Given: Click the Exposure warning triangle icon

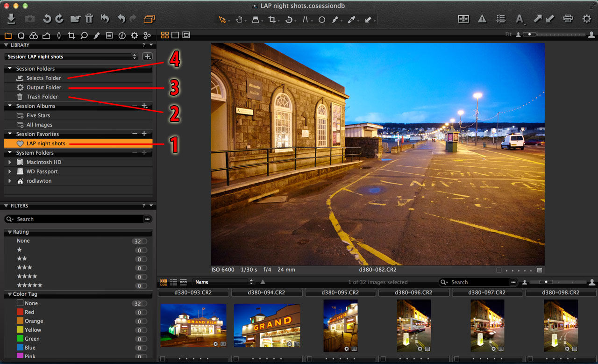Looking at the screenshot, I should pos(482,19).
